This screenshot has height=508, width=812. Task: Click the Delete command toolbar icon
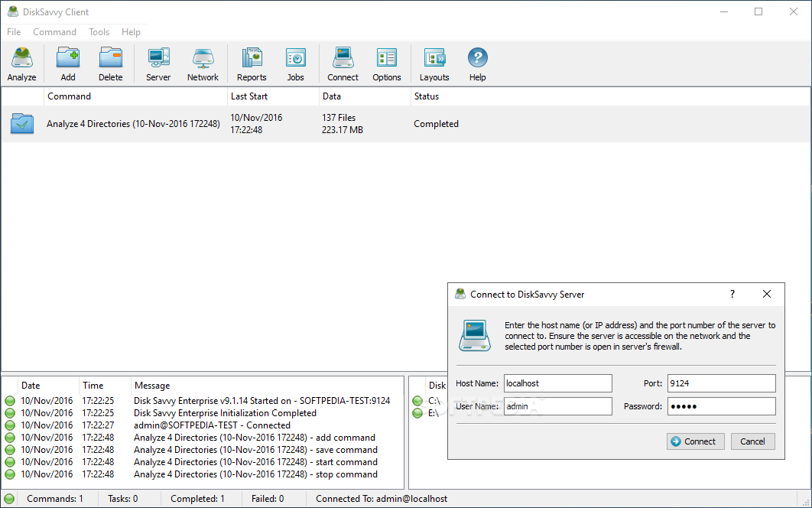coord(110,63)
